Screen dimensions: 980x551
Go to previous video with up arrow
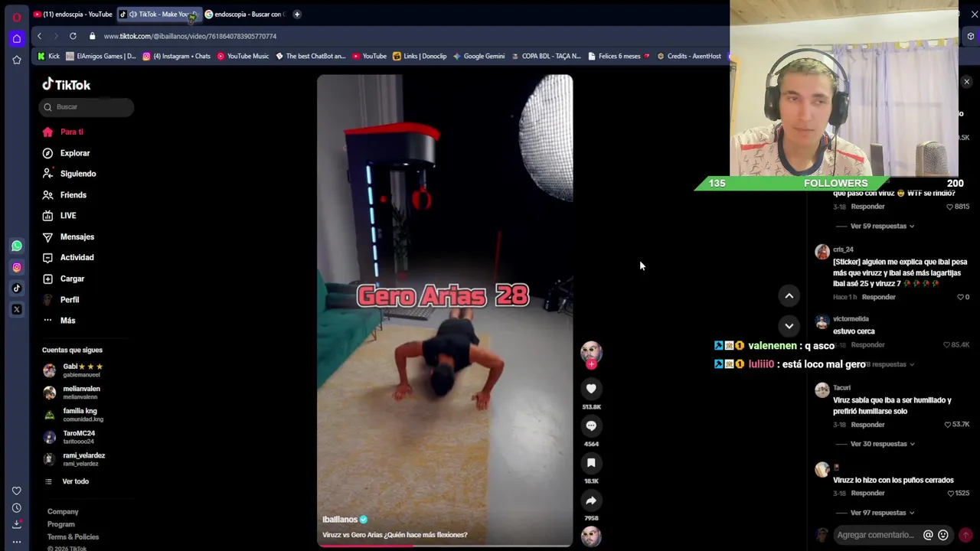[x=789, y=296]
